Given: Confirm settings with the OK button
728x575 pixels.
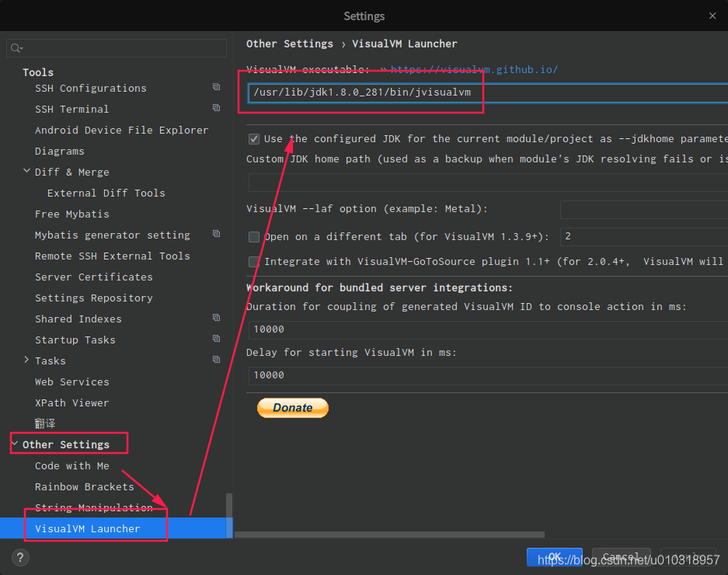Looking at the screenshot, I should (555, 557).
